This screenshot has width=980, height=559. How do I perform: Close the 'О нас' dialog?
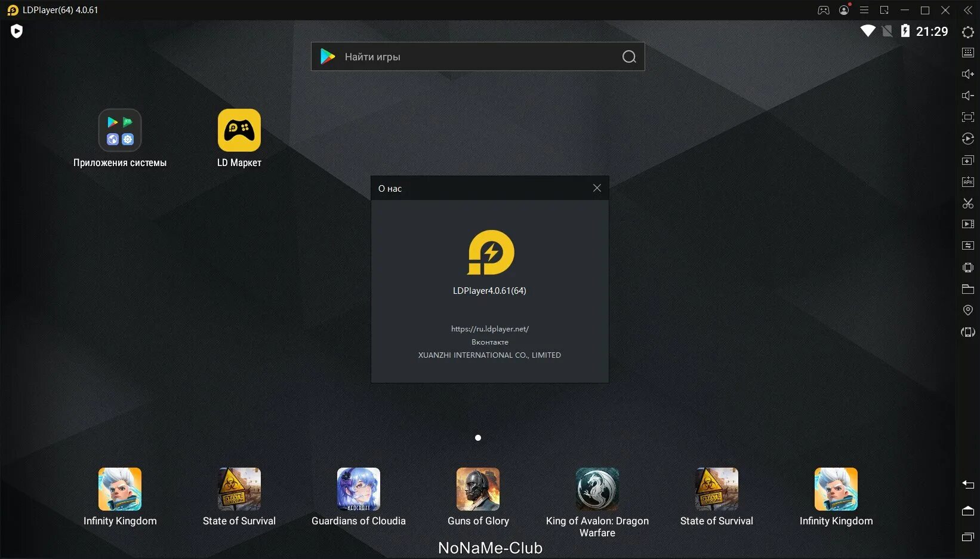tap(597, 188)
